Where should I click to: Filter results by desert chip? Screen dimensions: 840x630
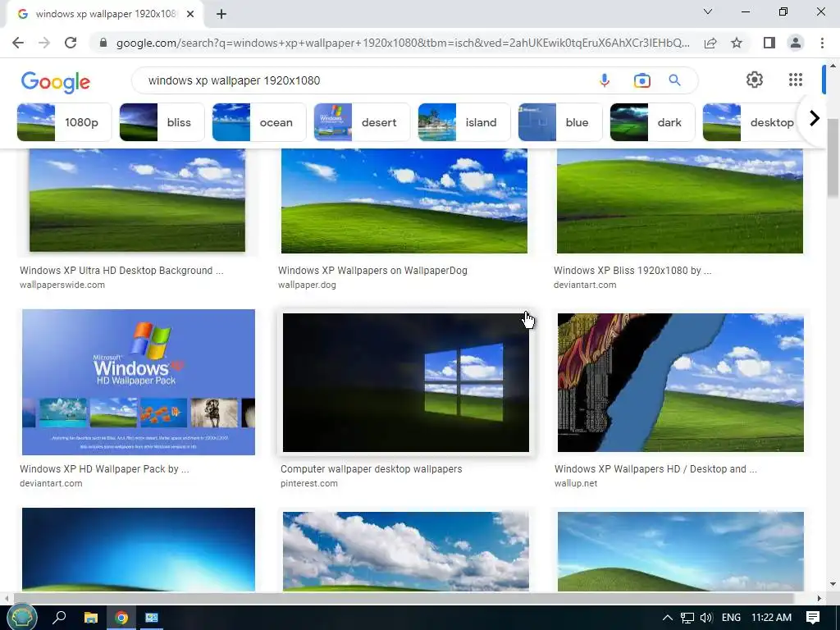pos(362,122)
